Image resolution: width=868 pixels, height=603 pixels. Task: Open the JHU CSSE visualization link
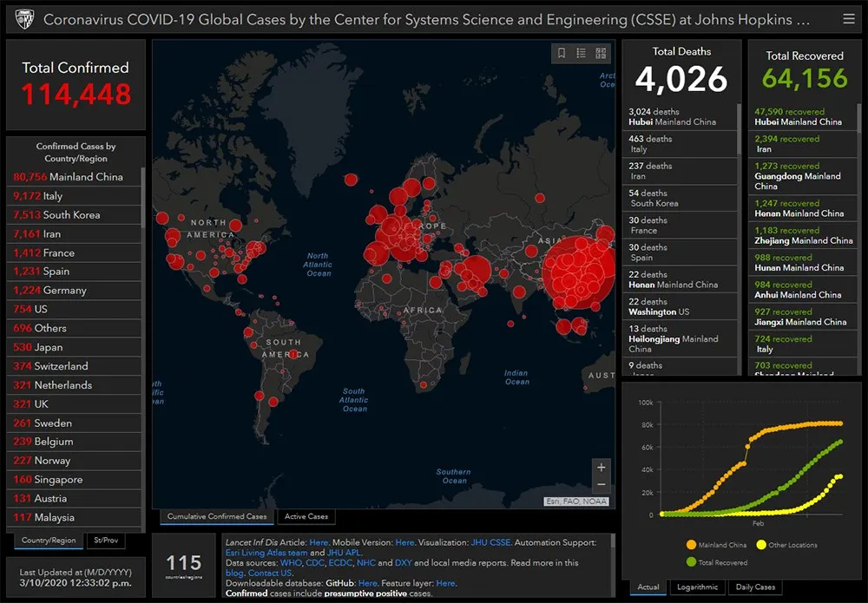pos(492,542)
